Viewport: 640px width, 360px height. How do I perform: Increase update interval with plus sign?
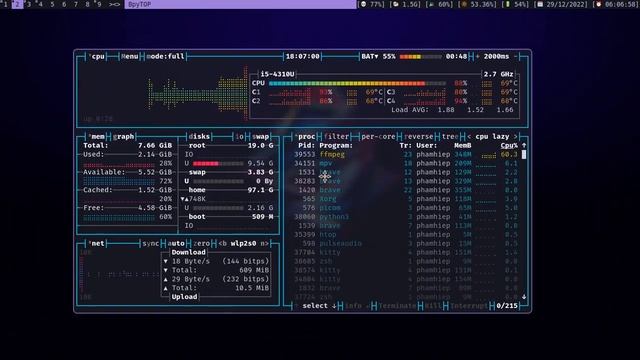[x=478, y=56]
